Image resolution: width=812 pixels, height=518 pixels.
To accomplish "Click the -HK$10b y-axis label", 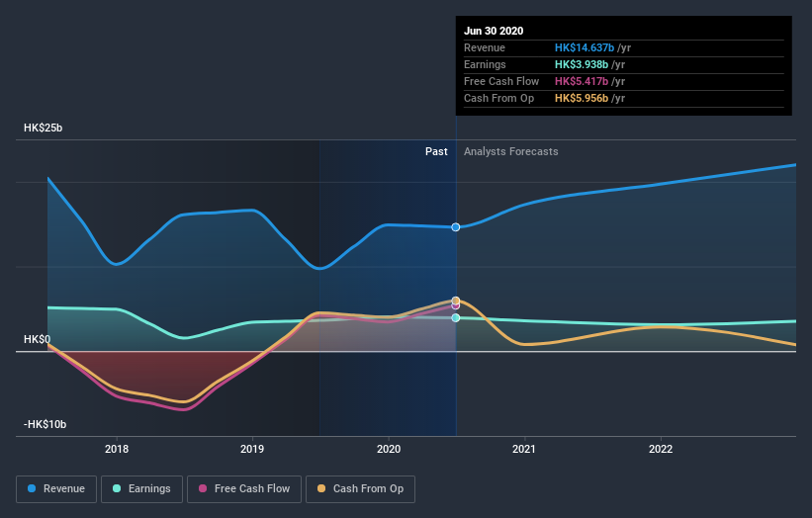I will click(x=45, y=424).
